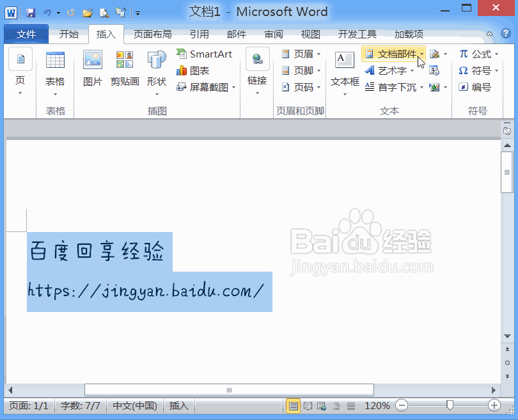Image resolution: width=518 pixels, height=420 pixels.
Task: Click the word count 字数: 7/7 button
Action: click(x=79, y=405)
